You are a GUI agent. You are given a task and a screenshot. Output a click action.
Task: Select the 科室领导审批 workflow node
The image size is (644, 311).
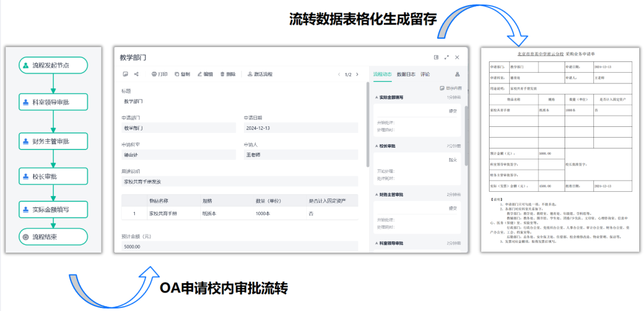tap(53, 102)
